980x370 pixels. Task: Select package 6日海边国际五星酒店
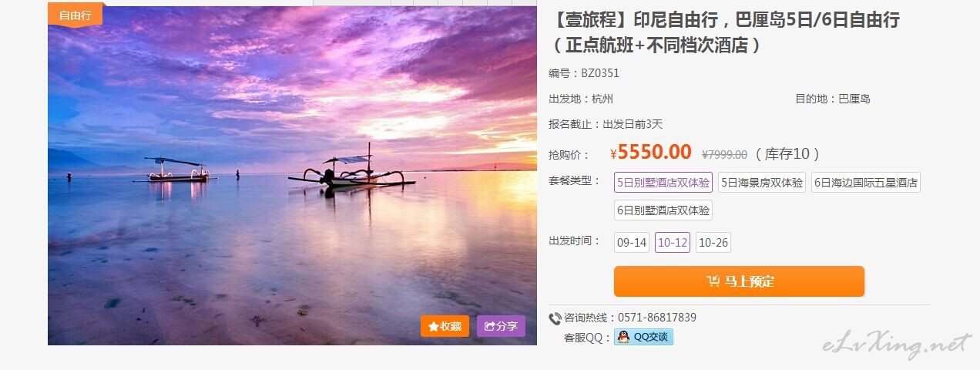point(866,183)
